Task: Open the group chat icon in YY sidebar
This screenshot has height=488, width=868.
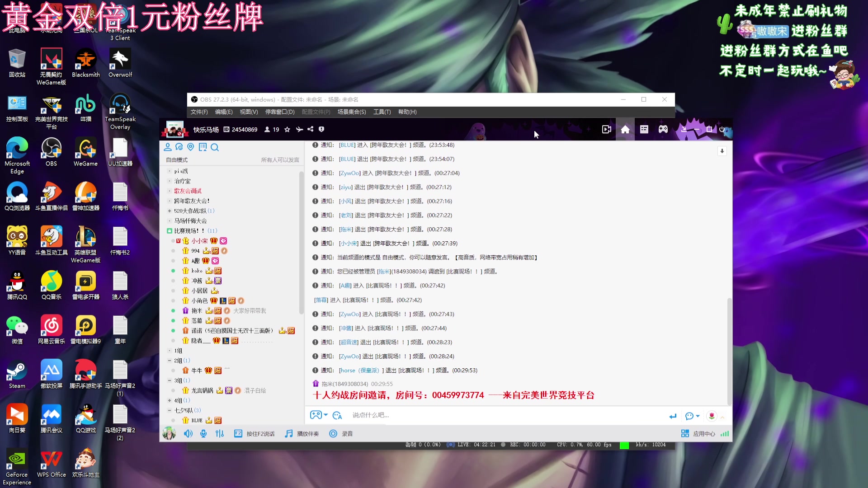Action: (x=179, y=147)
